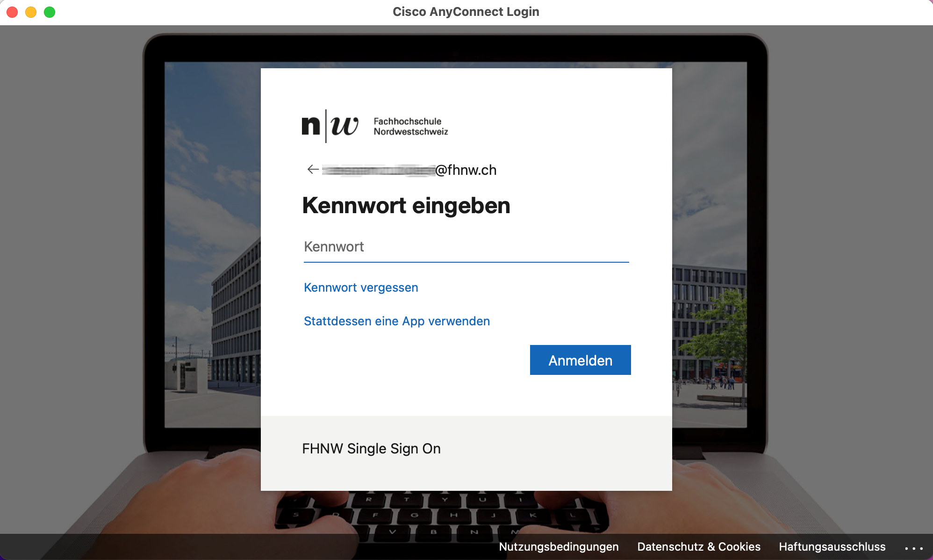Open the three-dot more options footer menu

coord(913,547)
